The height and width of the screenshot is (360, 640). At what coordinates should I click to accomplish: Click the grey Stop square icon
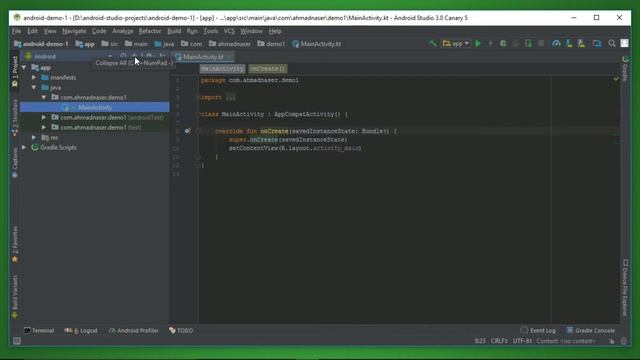click(541, 44)
